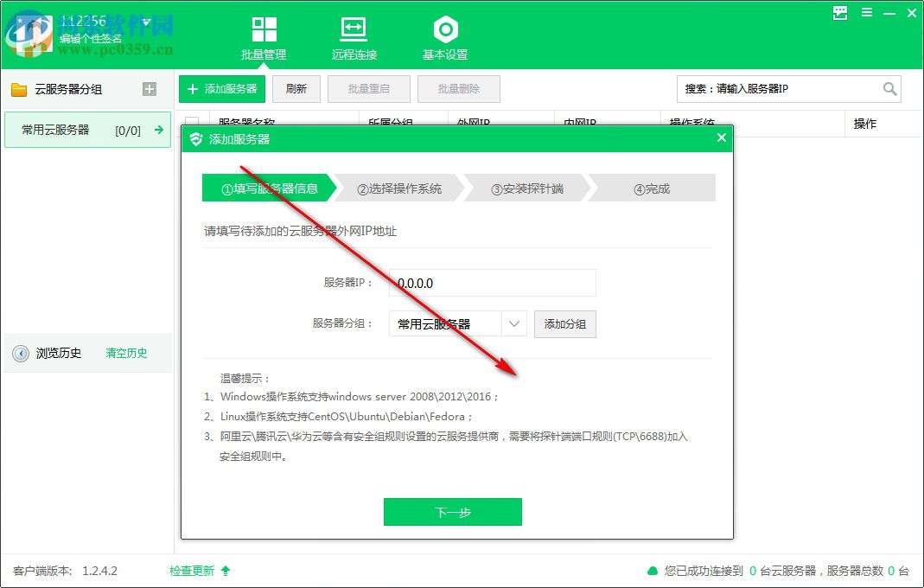This screenshot has width=924, height=588.
Task: Click the 浏览历史 circular history icon
Action: 19,353
